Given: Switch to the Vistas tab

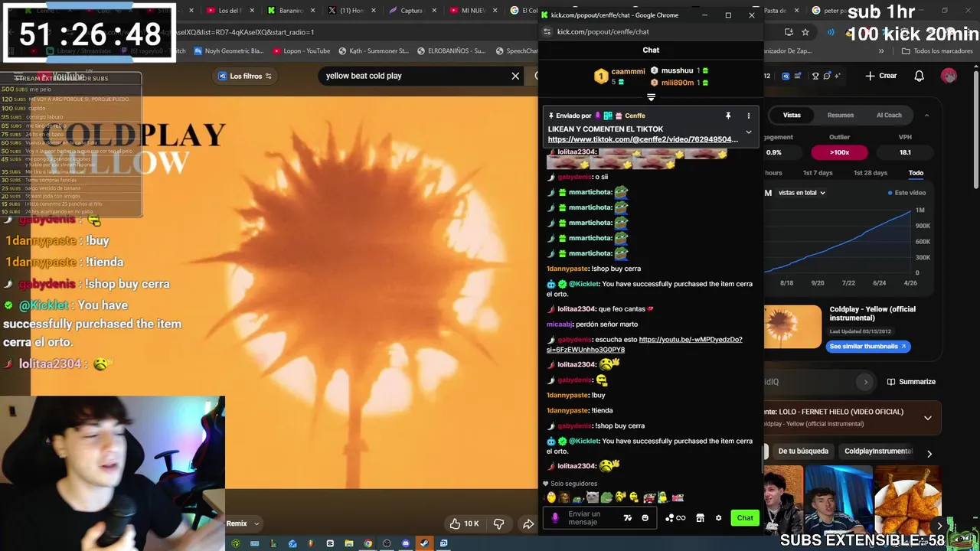Looking at the screenshot, I should 792,116.
